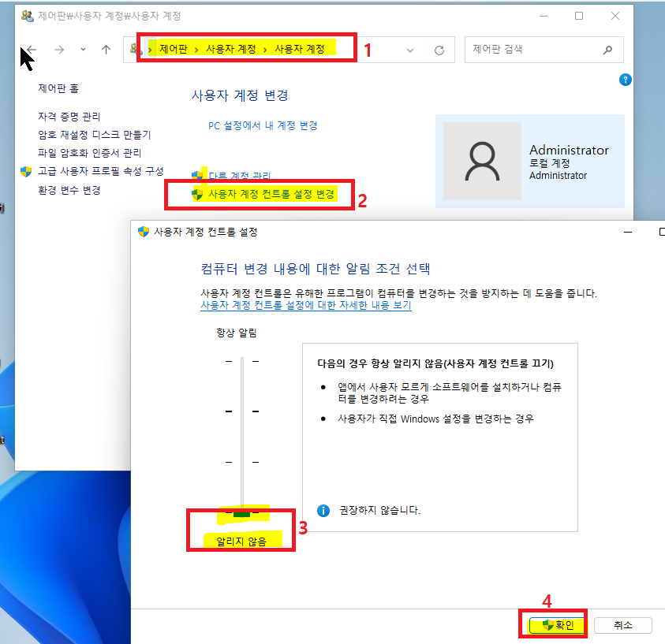Click first 사용자 계정 breadcrumb segment
665x644 pixels.
230,49
